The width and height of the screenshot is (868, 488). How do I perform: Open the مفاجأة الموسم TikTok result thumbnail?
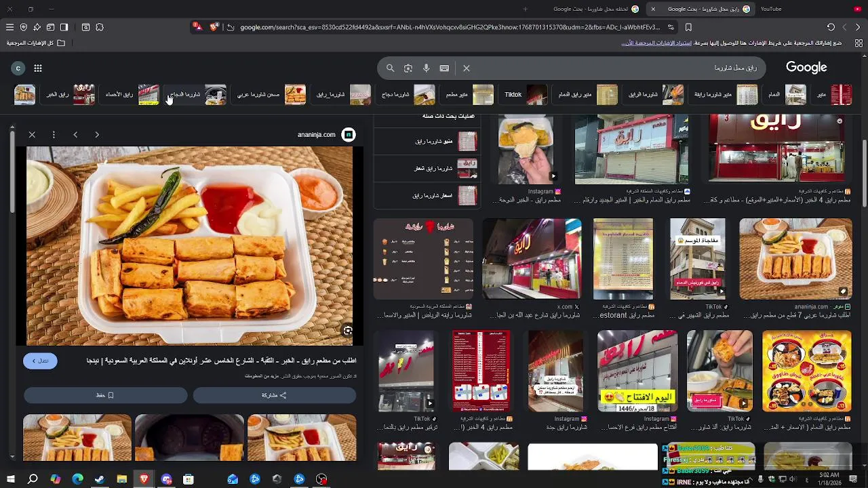[697, 259]
